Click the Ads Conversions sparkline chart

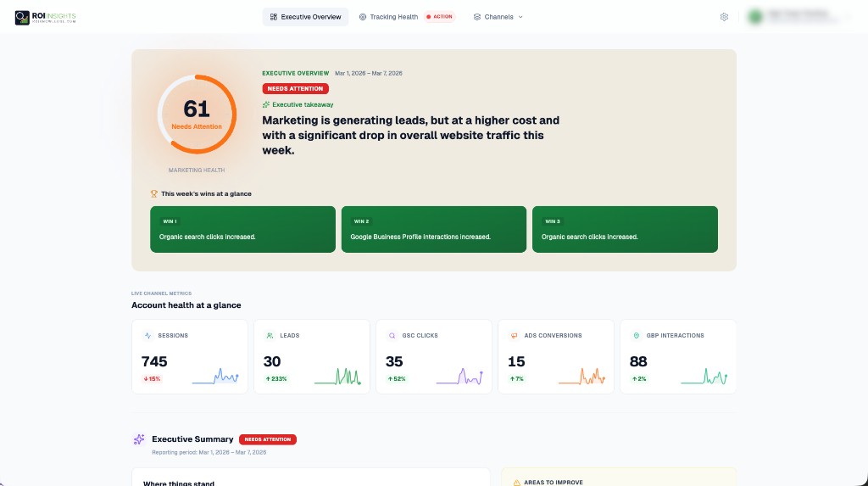[x=581, y=377]
